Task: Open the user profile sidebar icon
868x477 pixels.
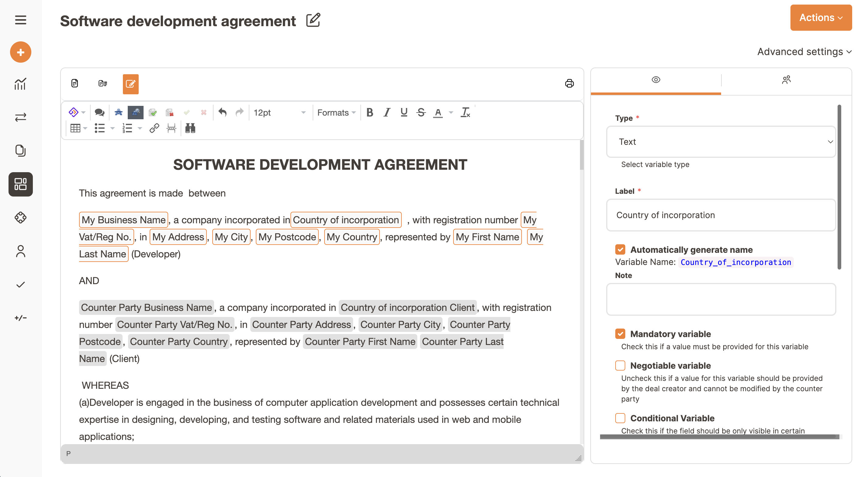Action: (x=21, y=251)
